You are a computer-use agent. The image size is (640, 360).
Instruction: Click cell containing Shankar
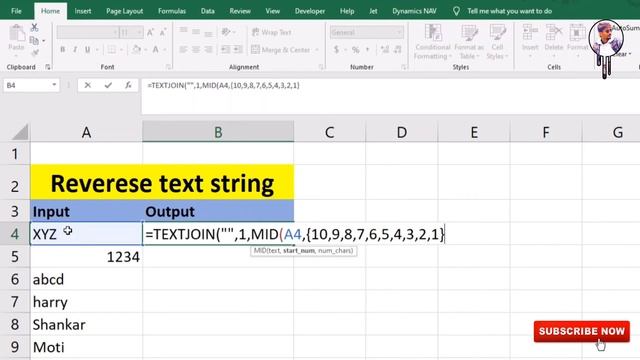(x=86, y=324)
